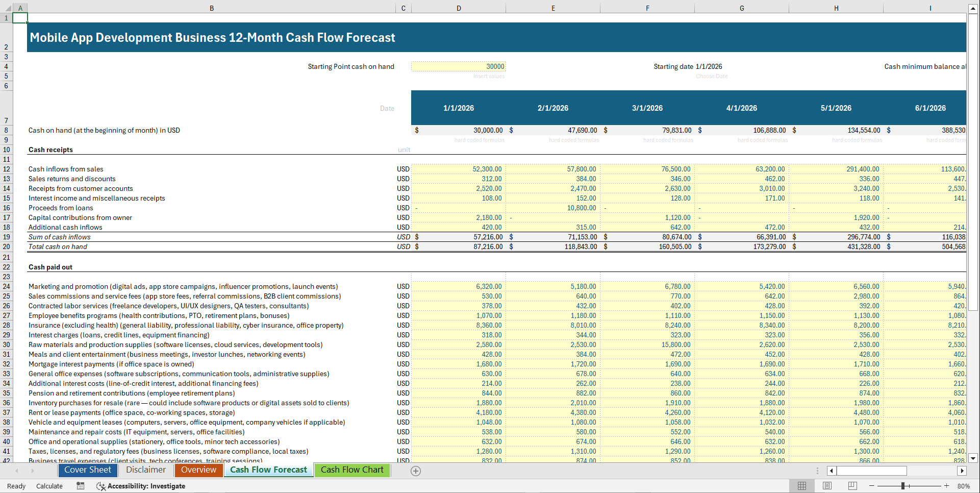Open the Overview sheet tab
This screenshot has height=493, width=980.
(198, 470)
